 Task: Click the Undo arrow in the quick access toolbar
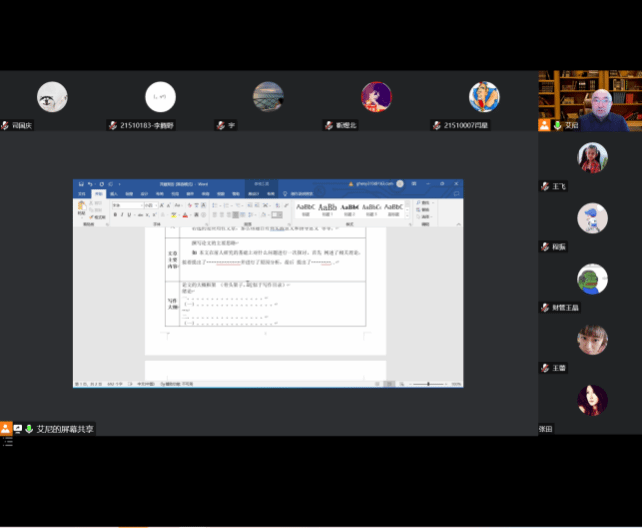(88, 184)
